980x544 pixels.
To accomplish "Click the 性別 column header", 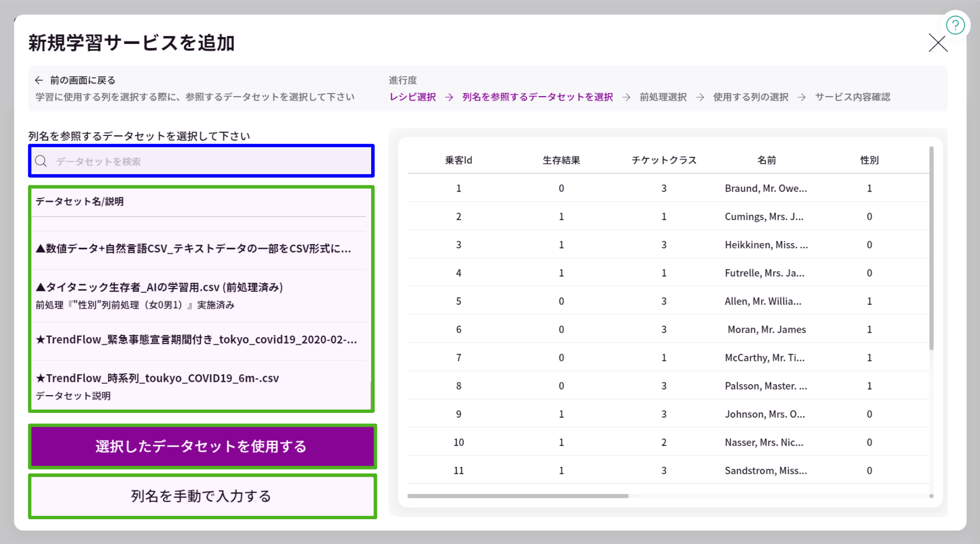I will (x=869, y=160).
